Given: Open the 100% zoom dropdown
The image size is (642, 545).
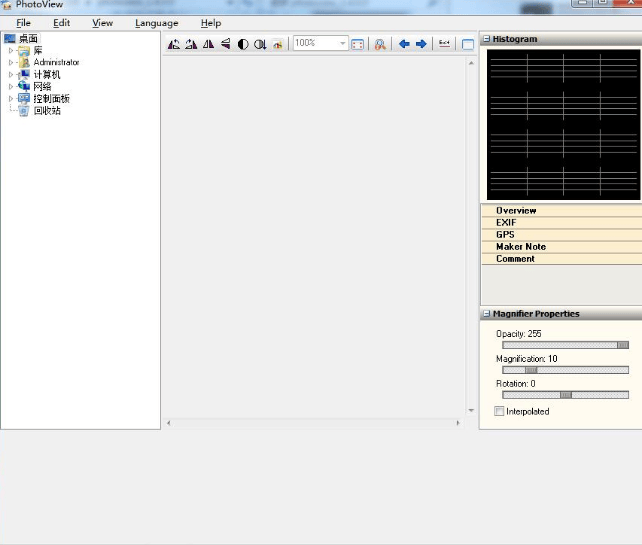Looking at the screenshot, I should (x=343, y=44).
